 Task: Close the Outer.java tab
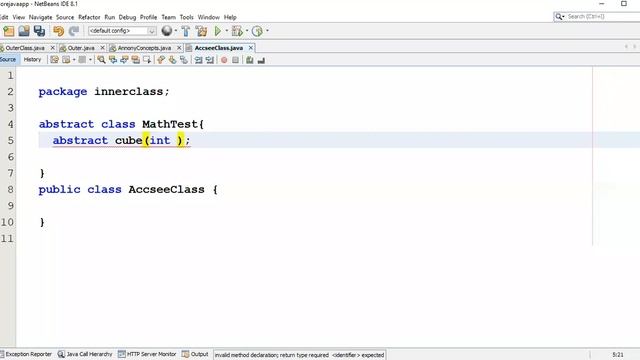pyautogui.click(x=102, y=48)
